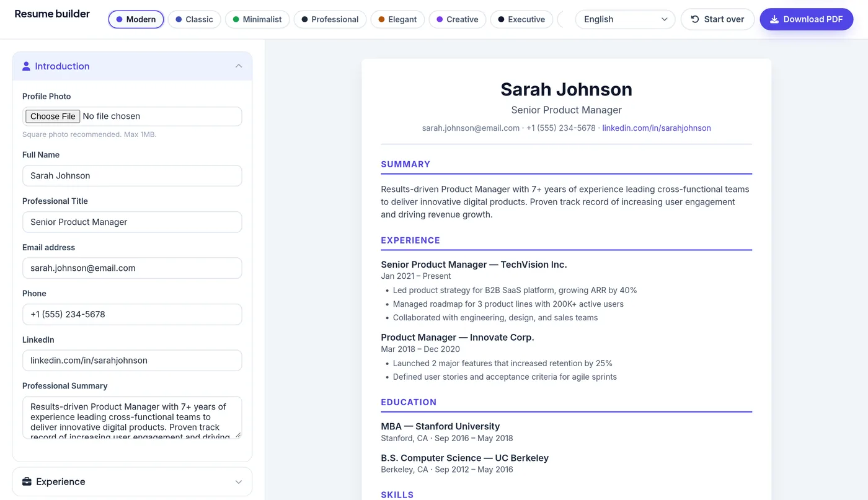This screenshot has height=500, width=868.
Task: Click the Profile Photo label
Action: click(46, 97)
